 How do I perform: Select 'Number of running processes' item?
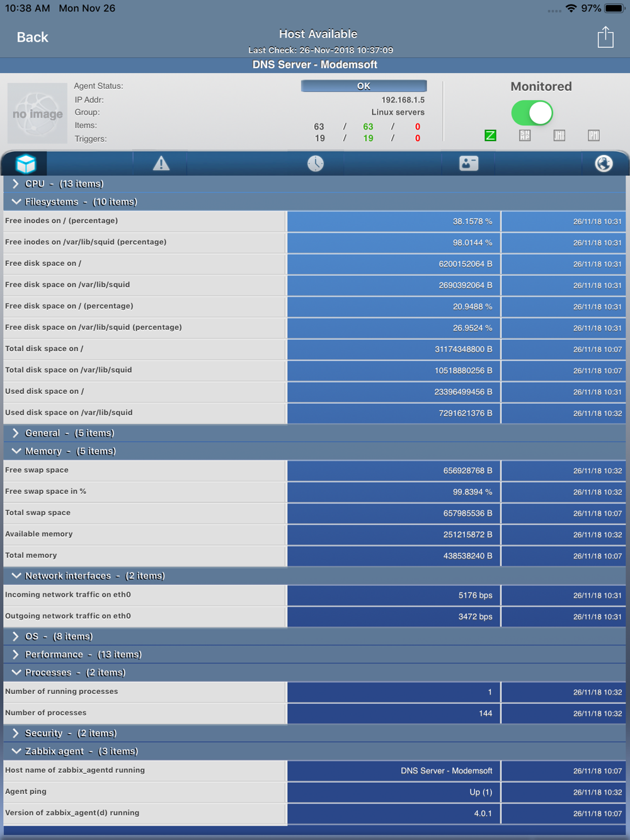tap(315, 692)
